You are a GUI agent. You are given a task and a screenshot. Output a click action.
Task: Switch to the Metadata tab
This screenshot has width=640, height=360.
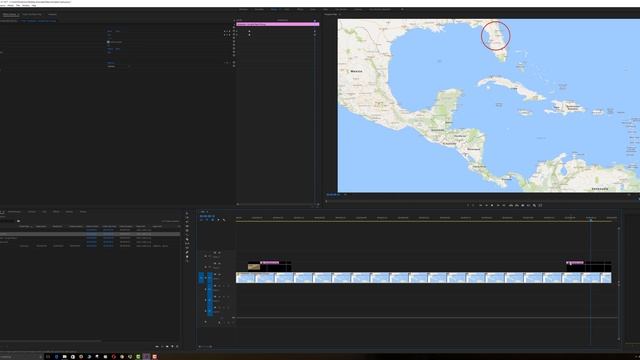point(52,14)
